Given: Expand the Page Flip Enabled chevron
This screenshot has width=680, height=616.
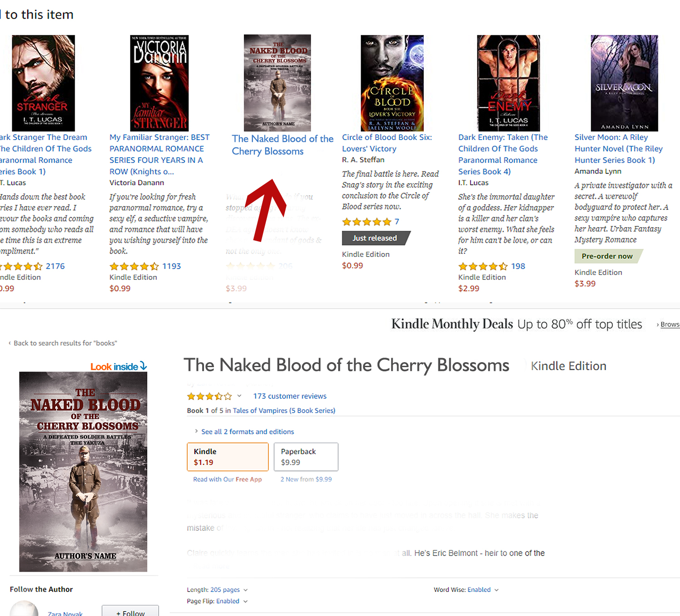Looking at the screenshot, I should (245, 601).
